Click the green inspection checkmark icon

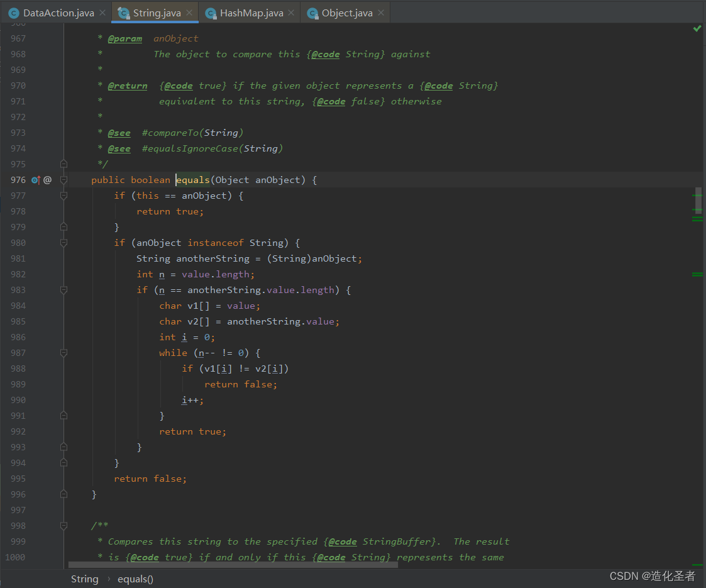697,28
